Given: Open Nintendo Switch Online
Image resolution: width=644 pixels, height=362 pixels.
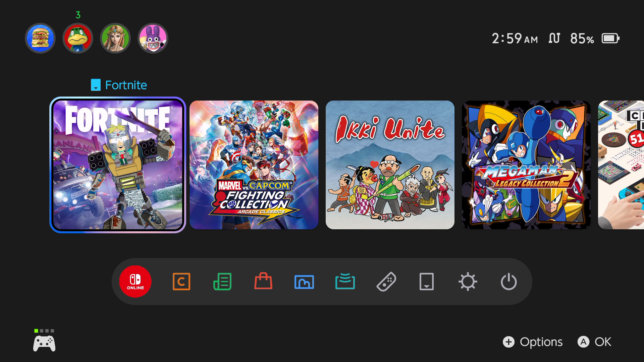Looking at the screenshot, I should pos(135,282).
